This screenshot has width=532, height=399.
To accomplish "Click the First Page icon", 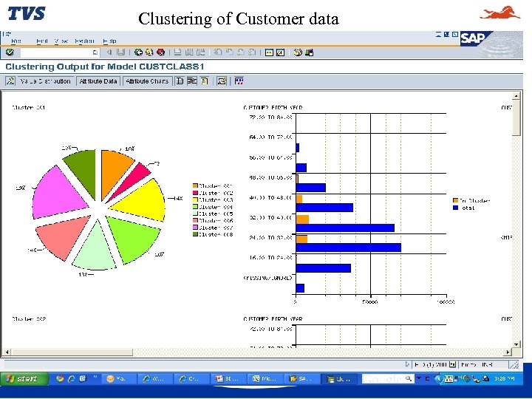I will [x=218, y=52].
